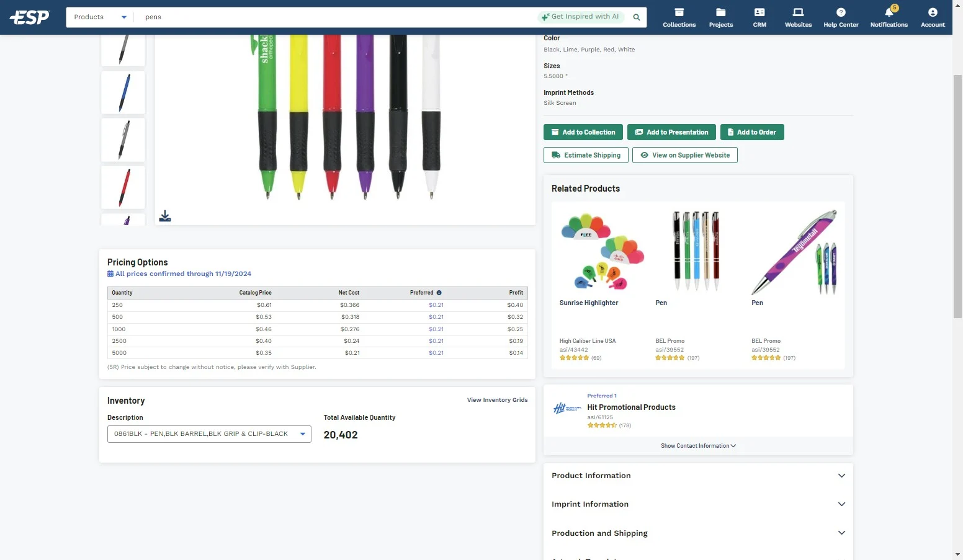
Task: Click Sunrise Highlighter title
Action: pos(588,303)
